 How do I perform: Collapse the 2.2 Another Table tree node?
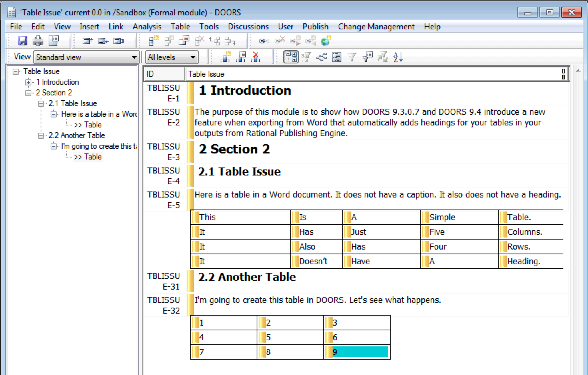coord(41,135)
